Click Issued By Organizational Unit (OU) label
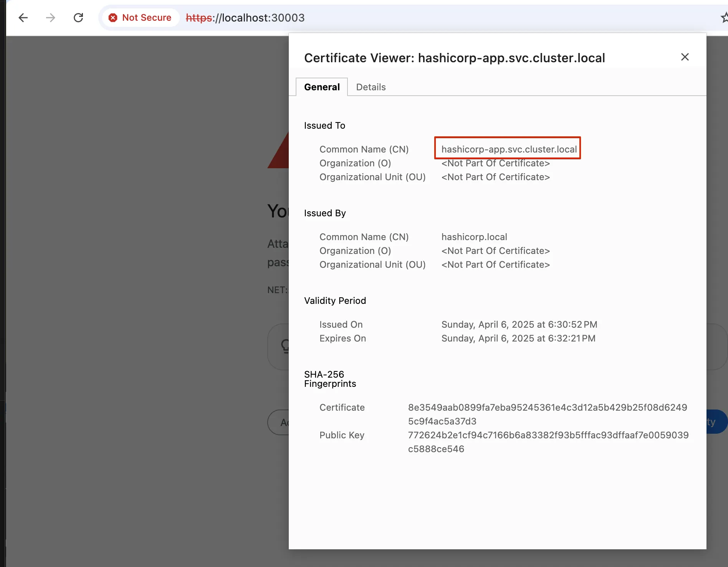This screenshot has height=567, width=728. [x=372, y=265]
